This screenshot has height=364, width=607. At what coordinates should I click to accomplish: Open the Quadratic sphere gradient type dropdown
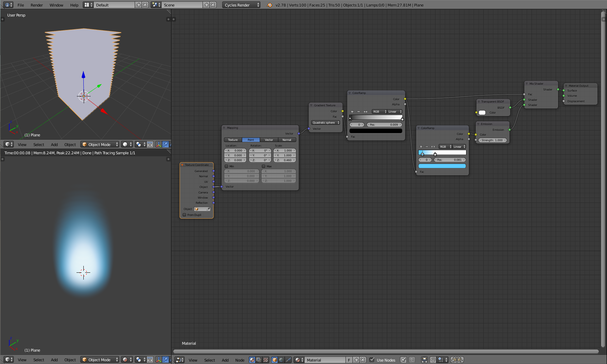coord(326,123)
